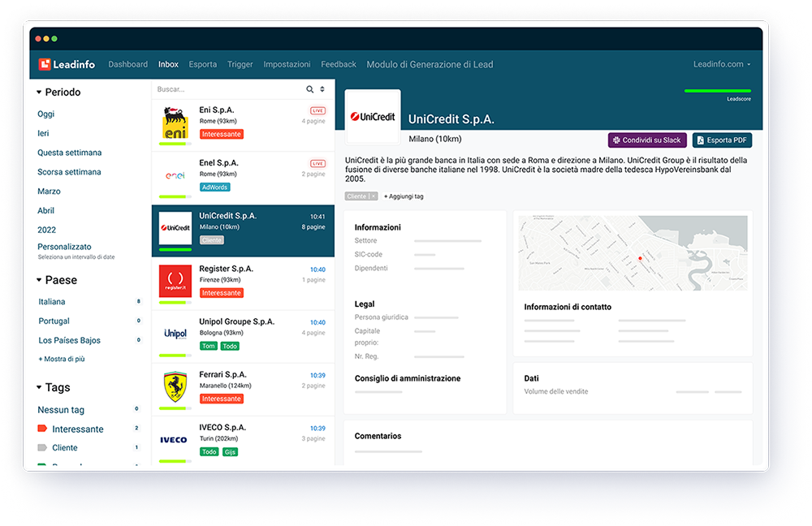Select the IVECO S.p.A. company name

tap(222, 427)
